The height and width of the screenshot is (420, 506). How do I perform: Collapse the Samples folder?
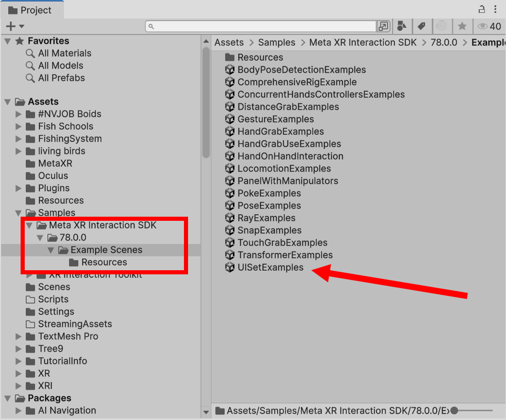pos(19,213)
